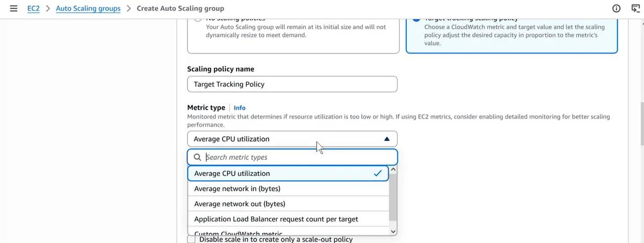Select the No scaling policies radio option
The image size is (644, 243).
[198, 19]
